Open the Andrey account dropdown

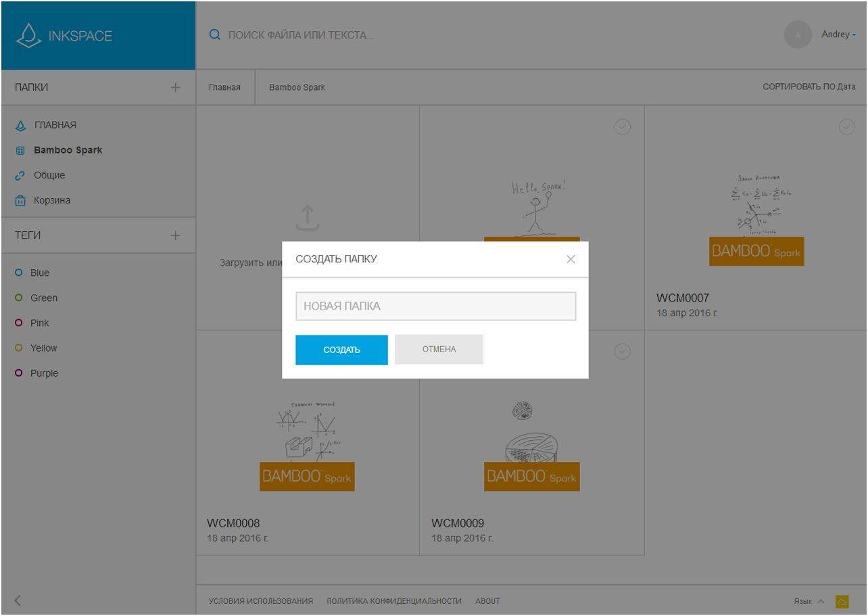pyautogui.click(x=838, y=34)
